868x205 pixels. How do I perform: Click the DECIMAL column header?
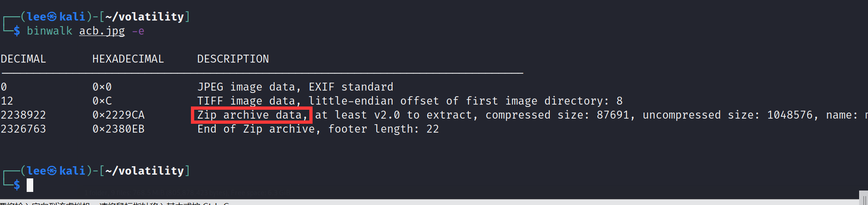coord(23,59)
